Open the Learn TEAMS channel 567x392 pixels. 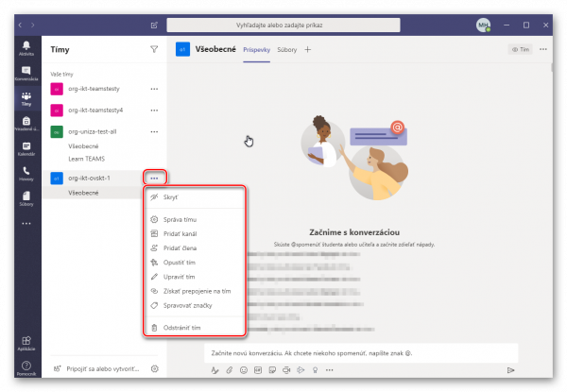coord(86,159)
